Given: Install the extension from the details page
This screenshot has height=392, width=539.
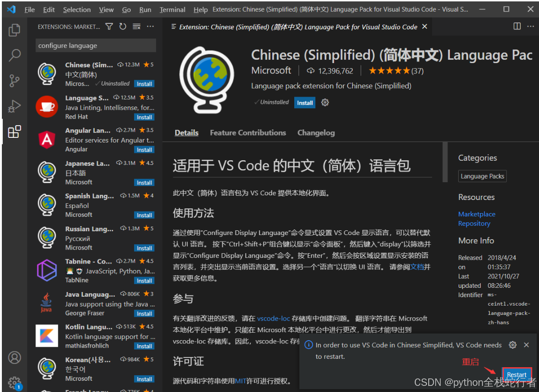Looking at the screenshot, I should (305, 102).
